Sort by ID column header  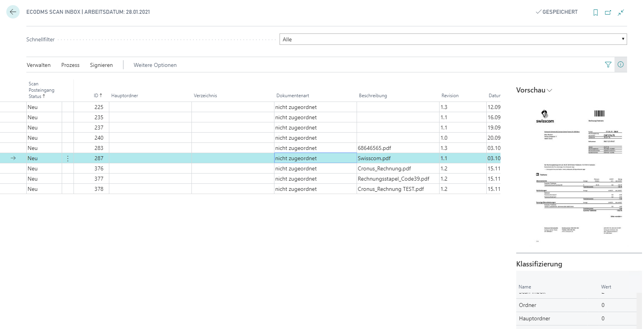[98, 96]
